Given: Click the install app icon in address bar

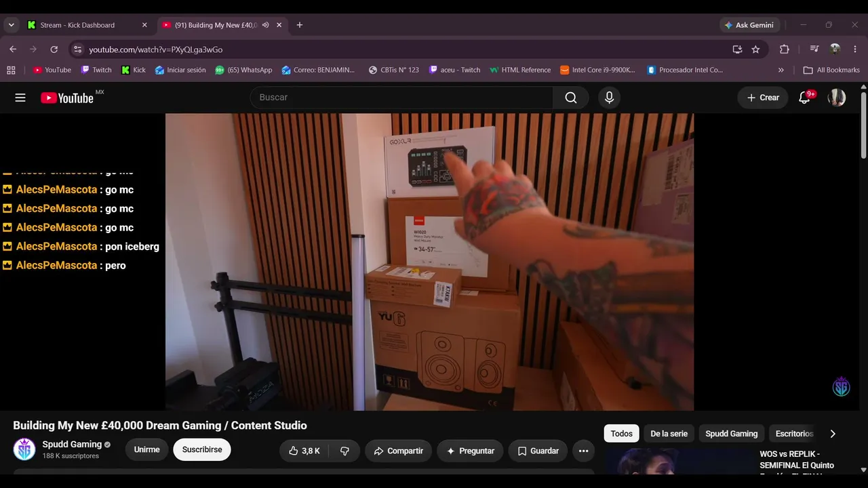Looking at the screenshot, I should tap(737, 49).
